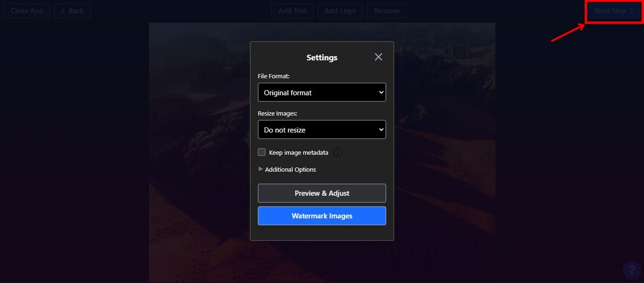Screen dimensions: 644x283
Task: Open the info icon beside Keep image metadata
Action: pos(338,152)
